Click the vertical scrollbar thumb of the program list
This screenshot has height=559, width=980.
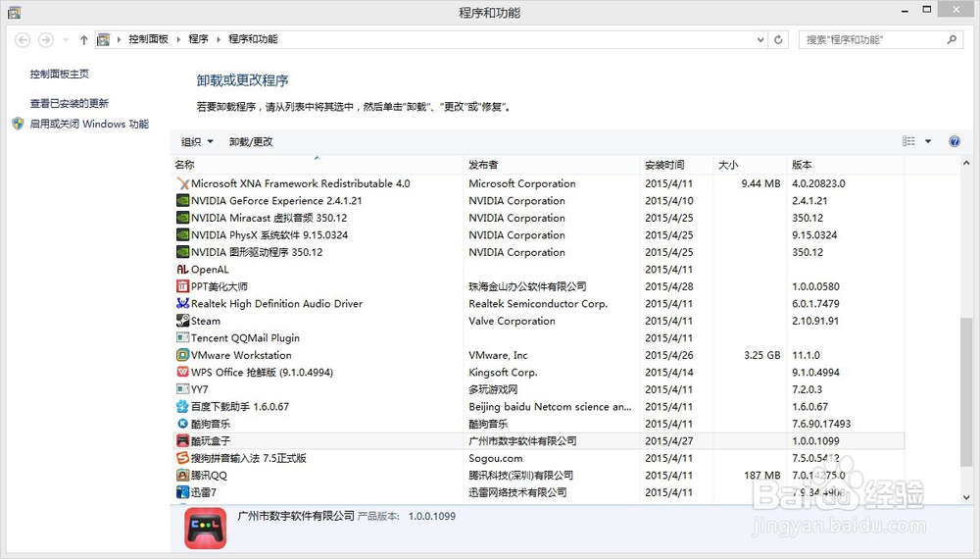pos(966,391)
